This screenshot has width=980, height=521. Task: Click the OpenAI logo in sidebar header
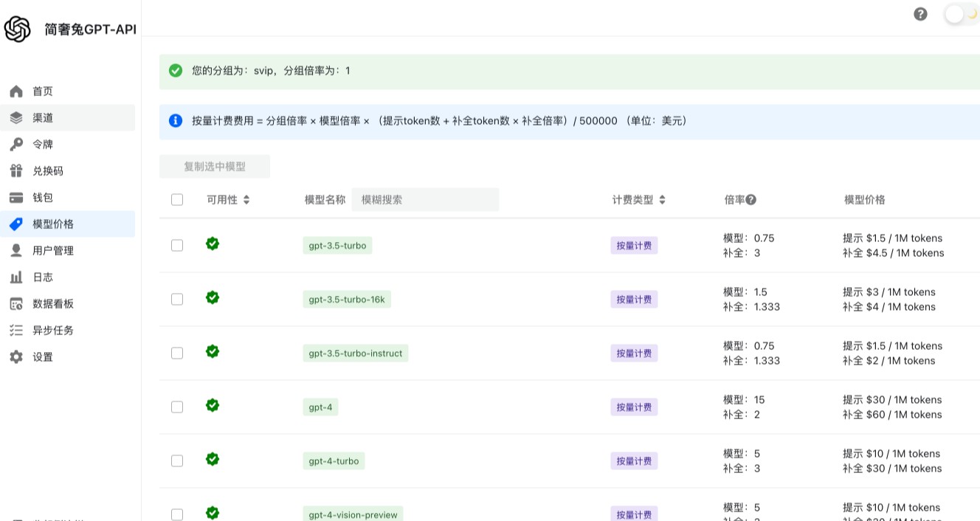[17, 30]
